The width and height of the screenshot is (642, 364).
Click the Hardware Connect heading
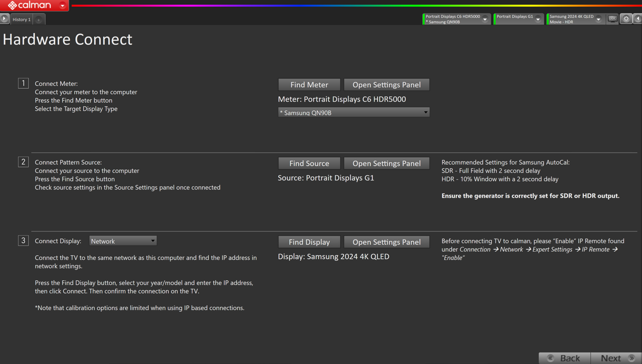[68, 39]
